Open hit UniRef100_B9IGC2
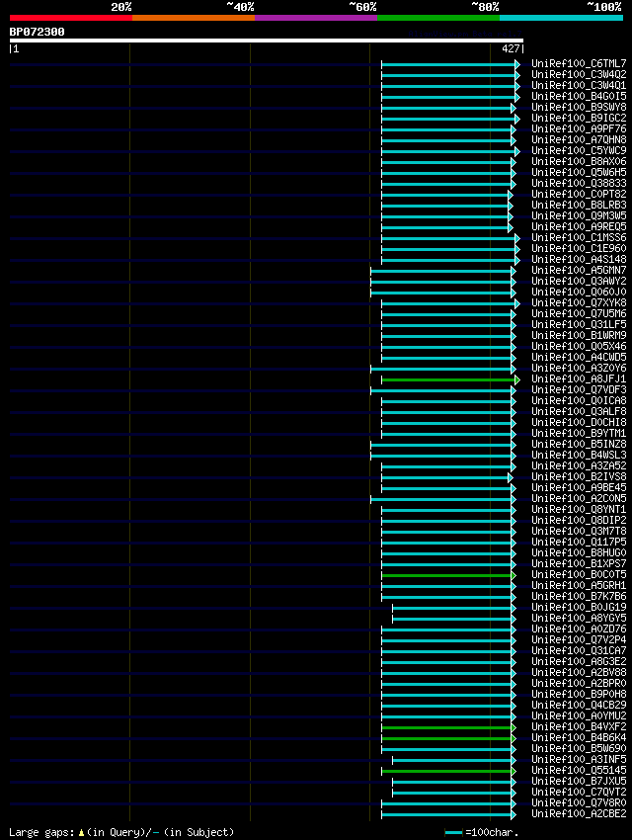The height and width of the screenshot is (840, 632). tap(579, 118)
